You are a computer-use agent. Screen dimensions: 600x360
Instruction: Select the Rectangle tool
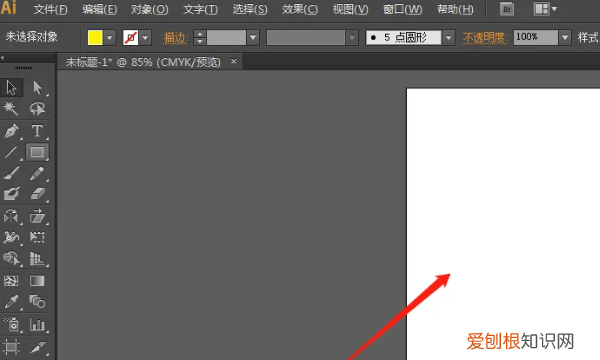37,152
